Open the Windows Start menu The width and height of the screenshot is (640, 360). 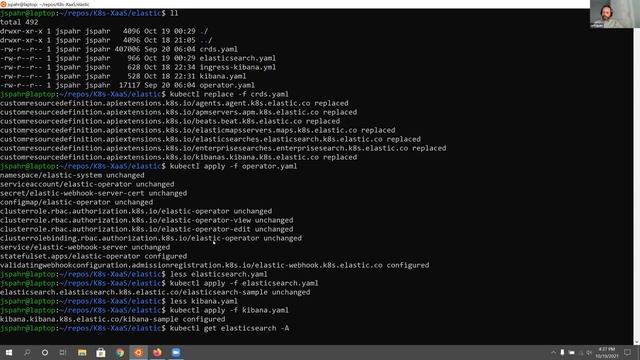(x=9, y=353)
